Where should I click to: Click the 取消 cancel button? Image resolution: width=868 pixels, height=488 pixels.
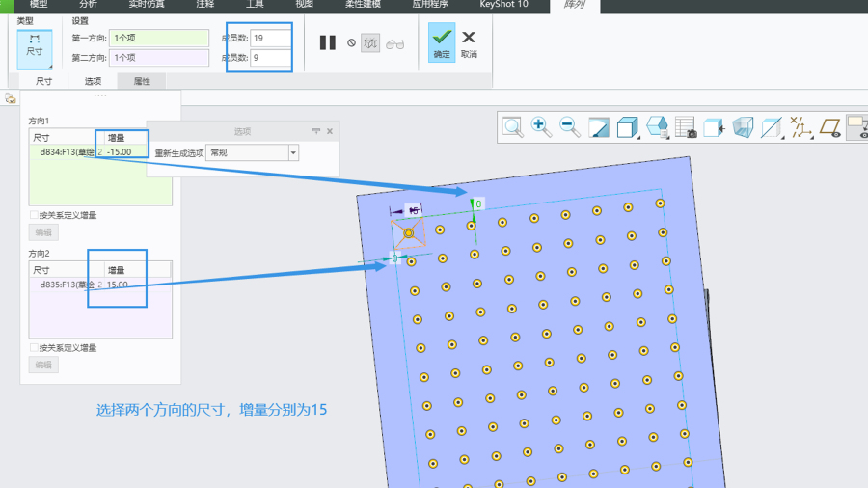[x=469, y=43]
